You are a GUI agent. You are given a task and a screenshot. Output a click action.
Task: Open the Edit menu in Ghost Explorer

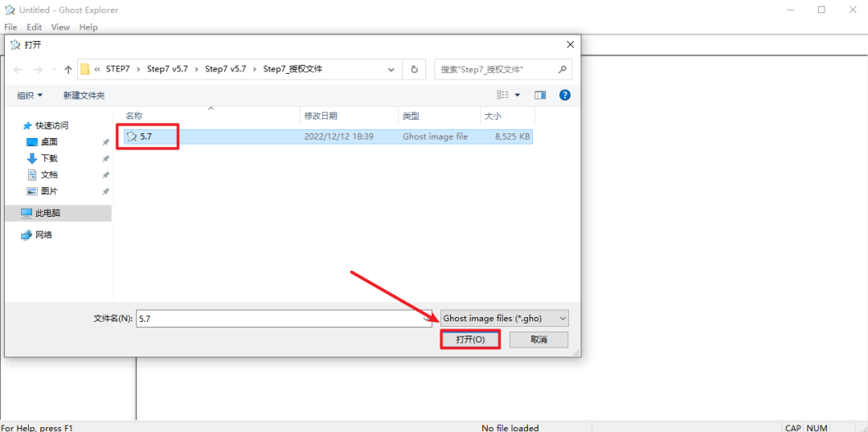(x=35, y=27)
